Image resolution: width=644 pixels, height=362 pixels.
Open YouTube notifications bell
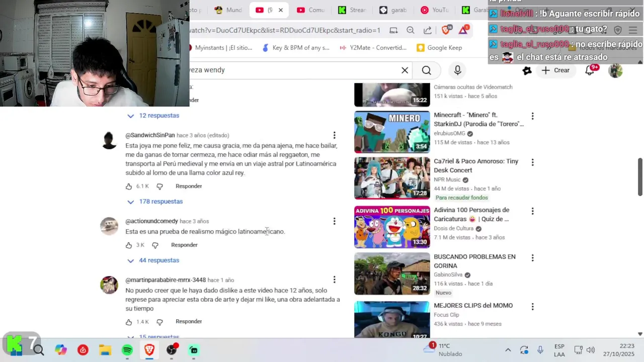pyautogui.click(x=590, y=70)
